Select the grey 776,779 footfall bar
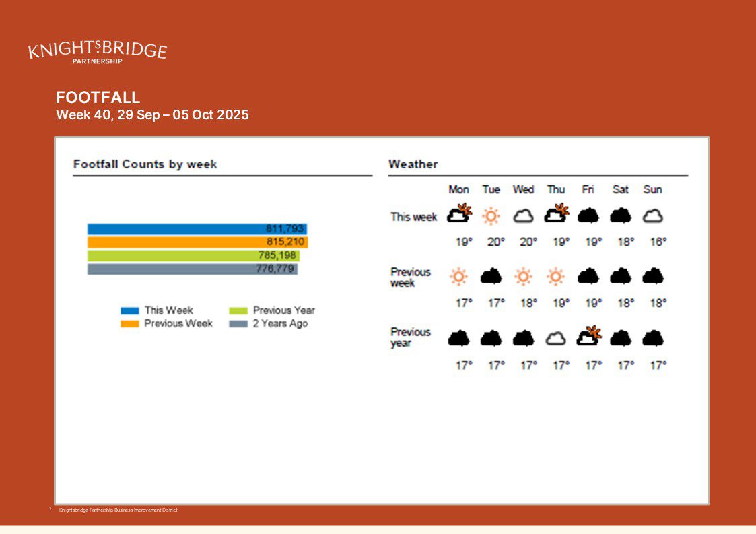The image size is (756, 534). [x=193, y=269]
